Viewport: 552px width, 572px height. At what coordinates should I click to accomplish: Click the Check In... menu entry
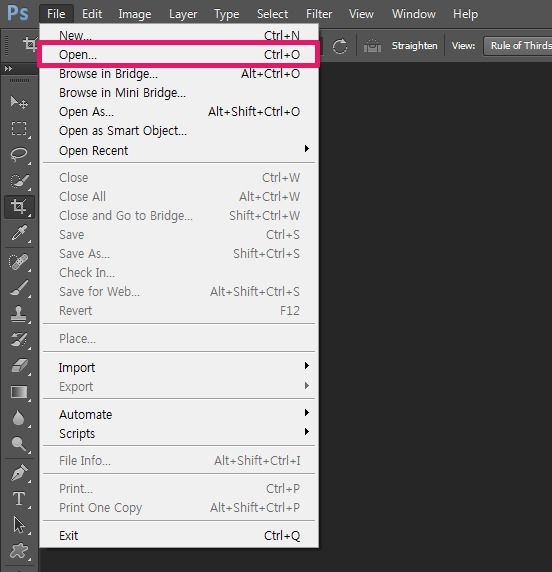pos(179,273)
